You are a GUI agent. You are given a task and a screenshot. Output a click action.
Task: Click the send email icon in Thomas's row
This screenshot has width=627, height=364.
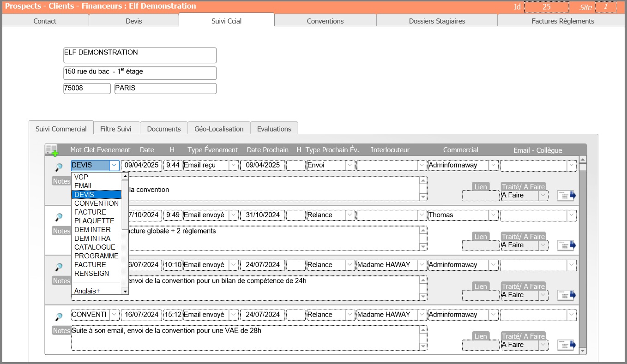[x=567, y=245]
